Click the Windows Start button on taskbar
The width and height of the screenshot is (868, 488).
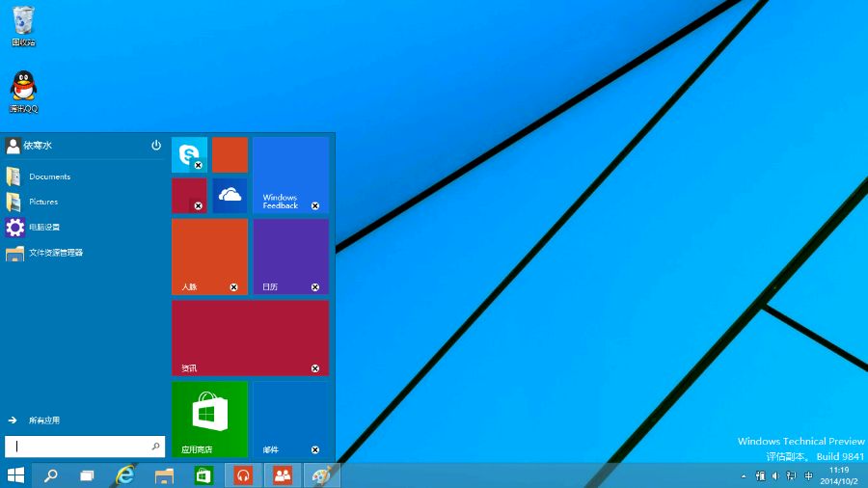pos(15,475)
